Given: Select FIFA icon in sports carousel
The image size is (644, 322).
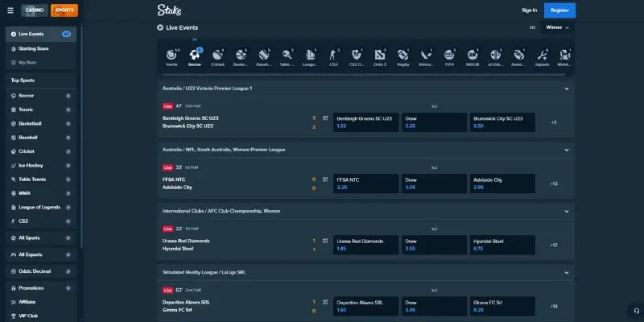Looking at the screenshot, I should pos(449,55).
